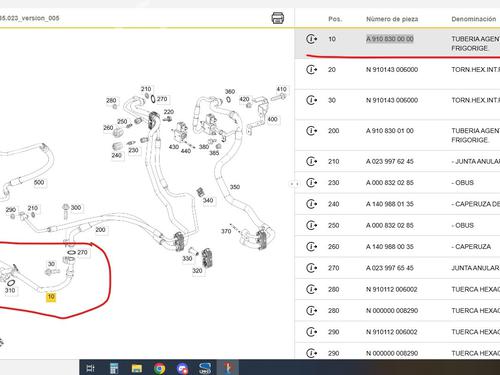
Task: Click callout 250 in the diagram
Action: (x=122, y=122)
